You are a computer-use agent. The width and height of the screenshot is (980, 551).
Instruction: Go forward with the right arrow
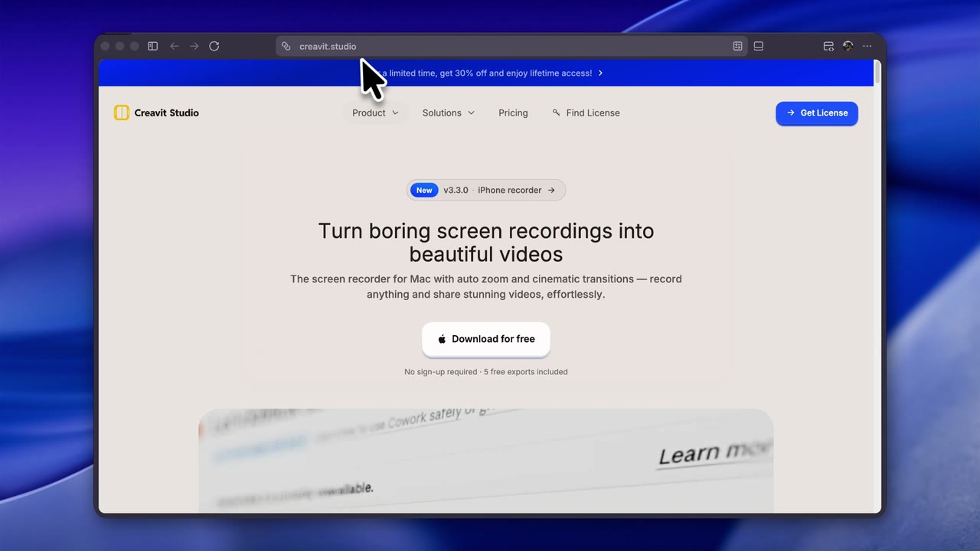194,46
